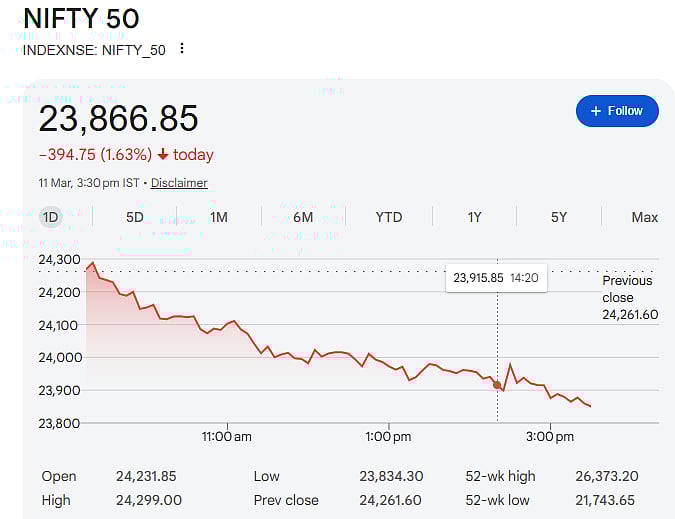The height and width of the screenshot is (519, 675).
Task: Select the 1D time range tab
Action: click(50, 217)
